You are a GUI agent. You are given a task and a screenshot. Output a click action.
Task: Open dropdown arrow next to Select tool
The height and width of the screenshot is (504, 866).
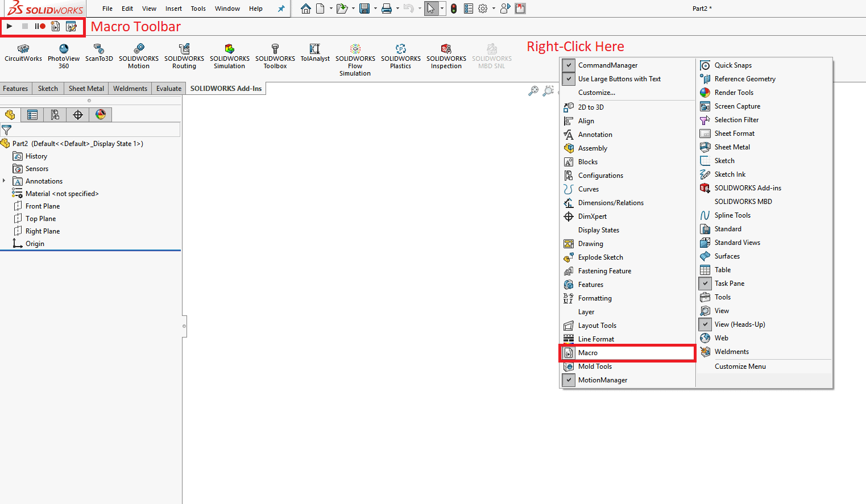point(442,9)
